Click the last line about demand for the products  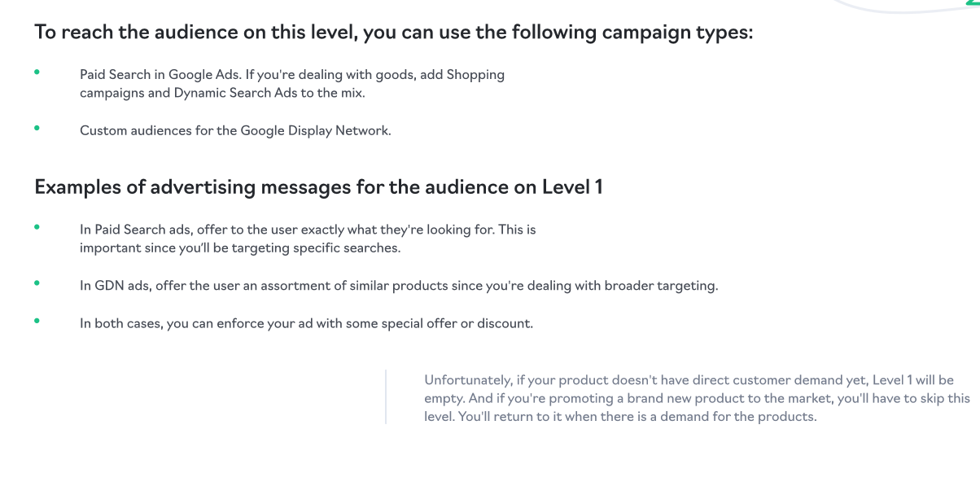[620, 417]
